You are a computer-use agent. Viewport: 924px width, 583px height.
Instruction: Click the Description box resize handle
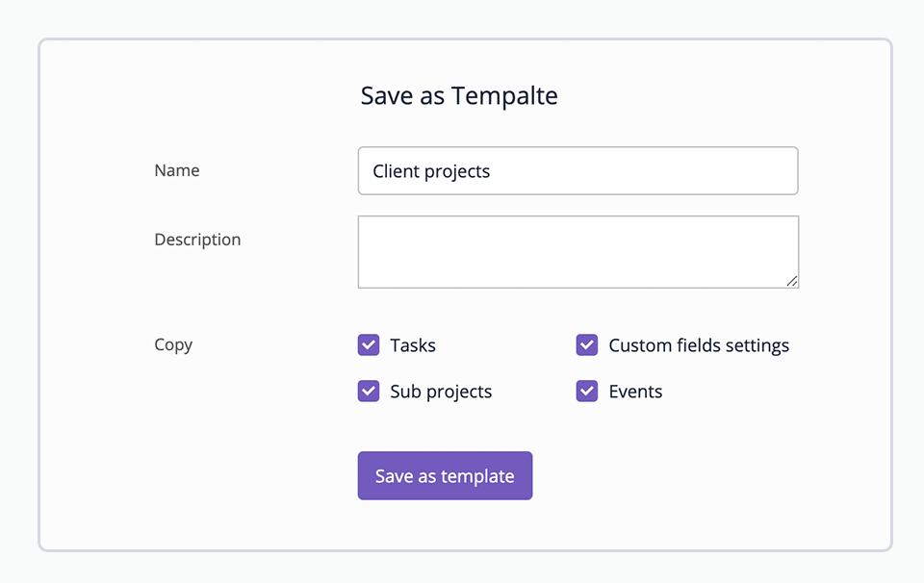tap(792, 282)
